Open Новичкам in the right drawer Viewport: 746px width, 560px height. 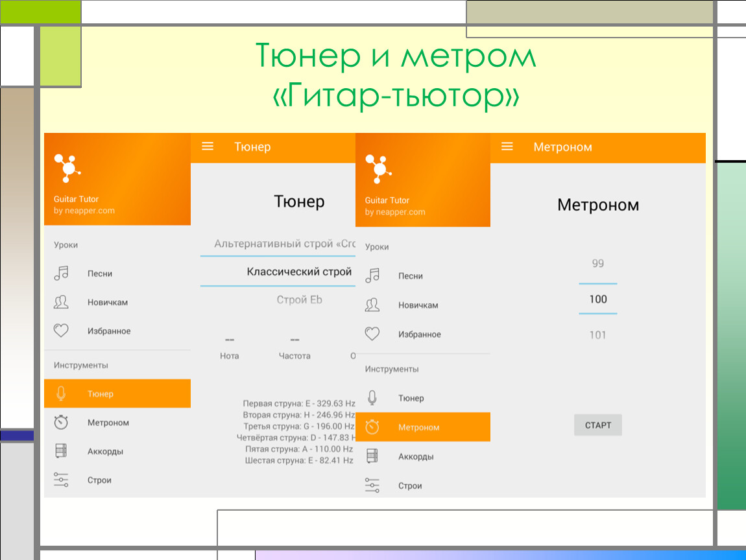[422, 305]
